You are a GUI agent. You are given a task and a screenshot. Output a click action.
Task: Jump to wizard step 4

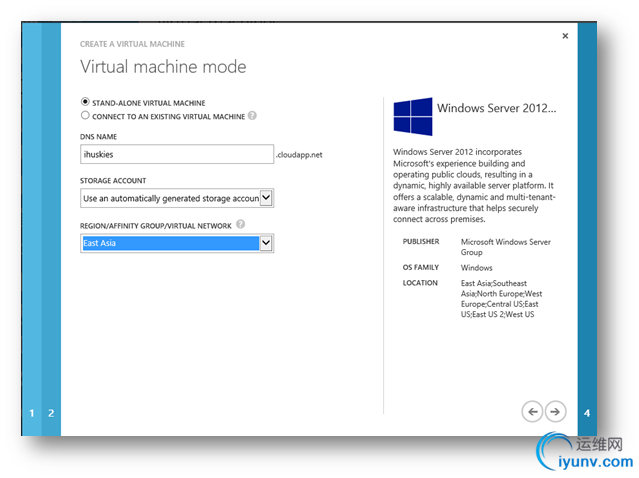tap(587, 413)
